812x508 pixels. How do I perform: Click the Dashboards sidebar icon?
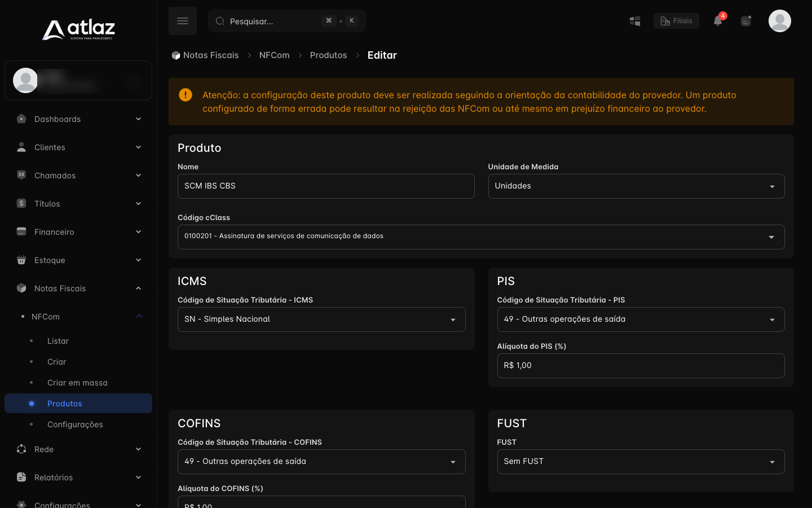(x=21, y=119)
